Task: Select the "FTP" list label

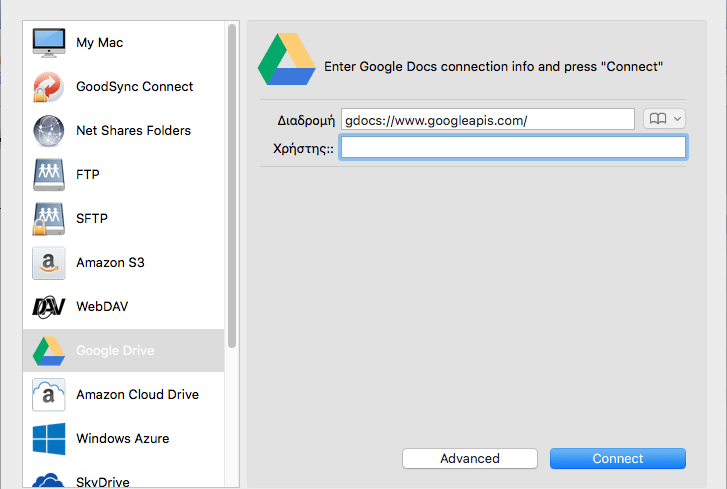Action: (88, 175)
